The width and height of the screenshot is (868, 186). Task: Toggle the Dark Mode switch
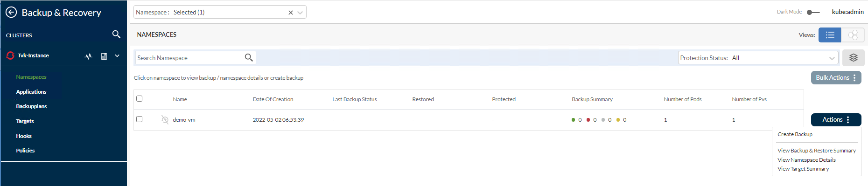pyautogui.click(x=813, y=12)
